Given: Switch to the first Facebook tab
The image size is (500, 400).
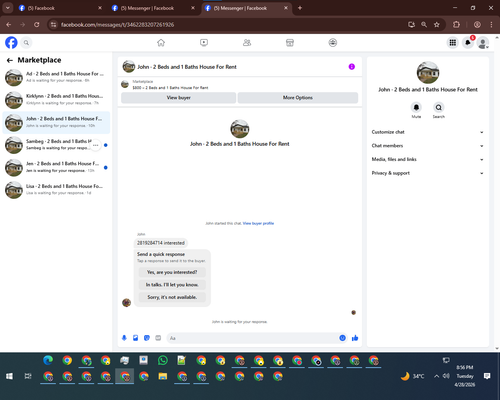Looking at the screenshot, I should (x=60, y=8).
